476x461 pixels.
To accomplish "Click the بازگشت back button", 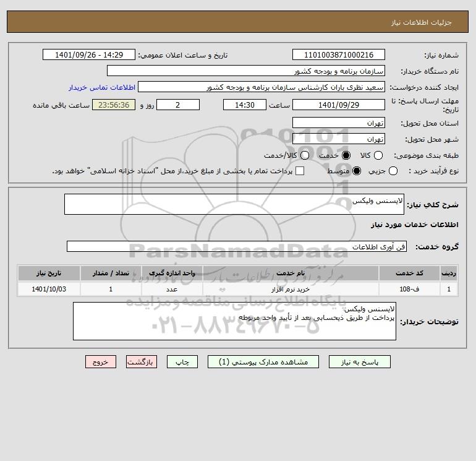I will tap(142, 362).
